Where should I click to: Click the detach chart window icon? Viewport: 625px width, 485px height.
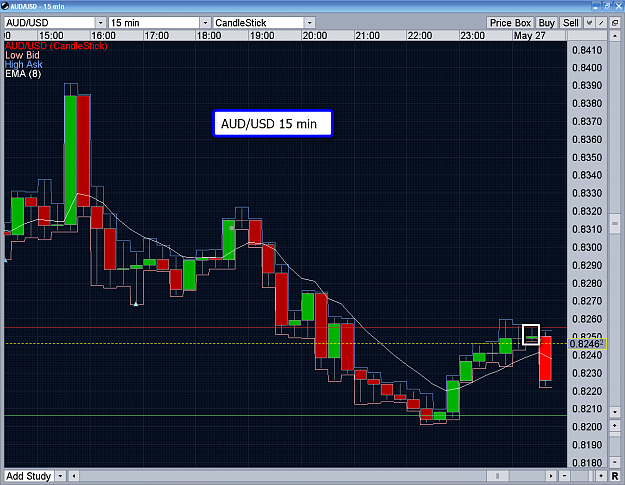click(615, 23)
